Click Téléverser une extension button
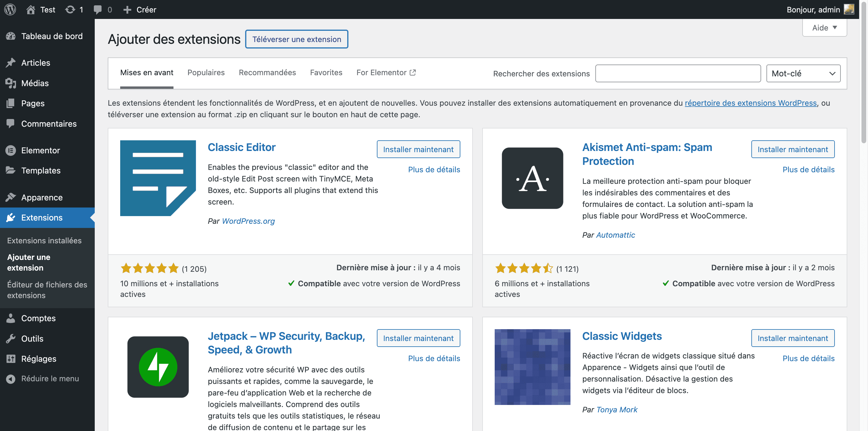Image resolution: width=868 pixels, height=431 pixels. point(297,39)
